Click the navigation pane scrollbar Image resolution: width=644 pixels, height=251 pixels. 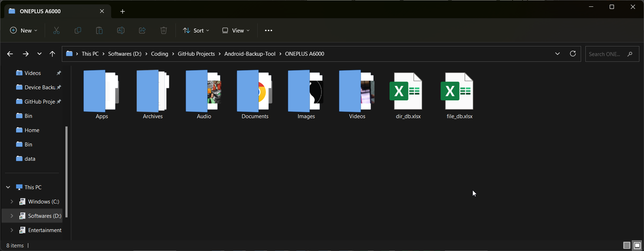66,171
